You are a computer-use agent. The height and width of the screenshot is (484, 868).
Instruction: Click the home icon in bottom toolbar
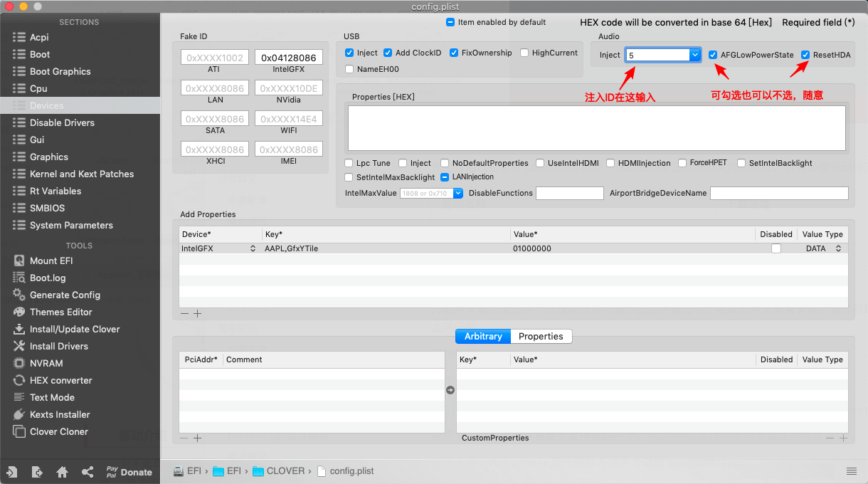(x=63, y=472)
